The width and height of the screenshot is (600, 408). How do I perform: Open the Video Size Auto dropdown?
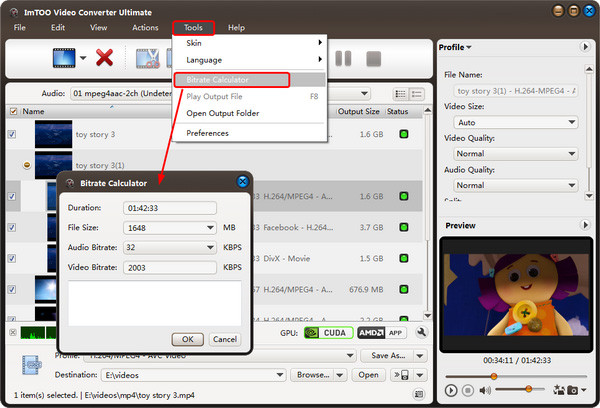[x=515, y=122]
